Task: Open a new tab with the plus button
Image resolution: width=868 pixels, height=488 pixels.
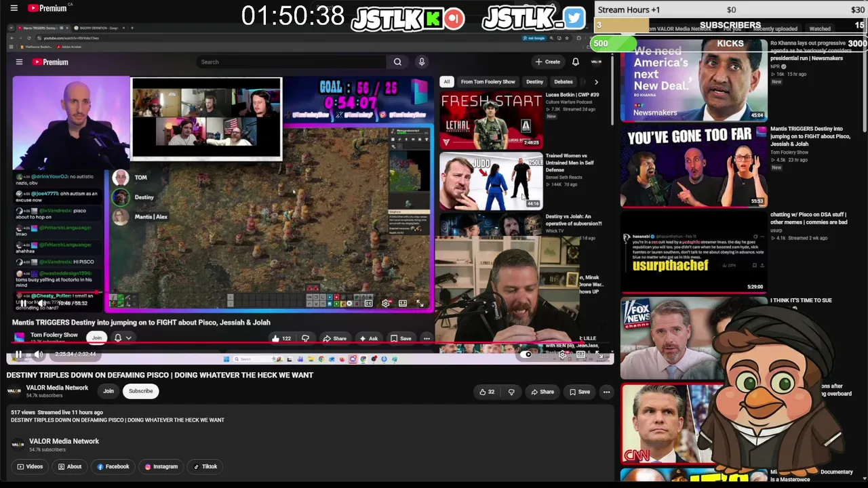Action: pos(132,28)
